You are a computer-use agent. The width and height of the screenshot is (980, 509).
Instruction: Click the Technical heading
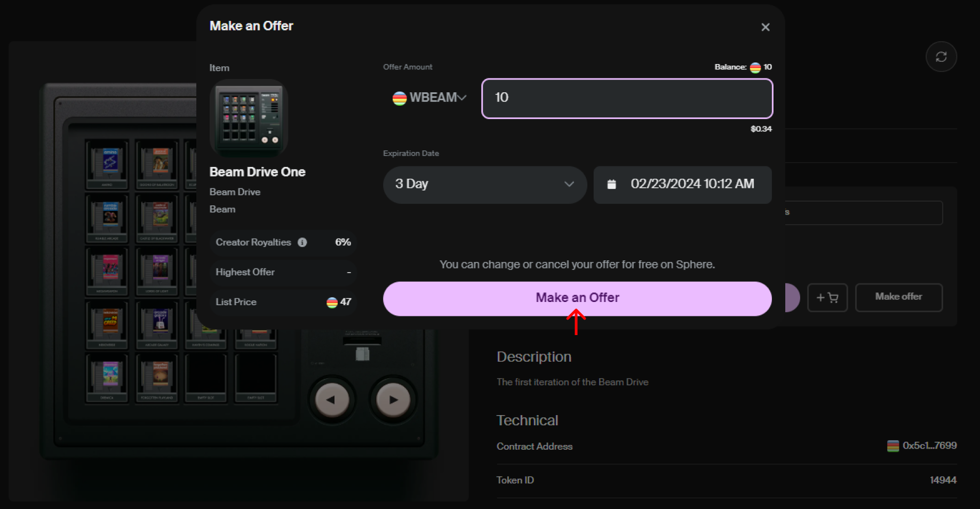tap(527, 420)
